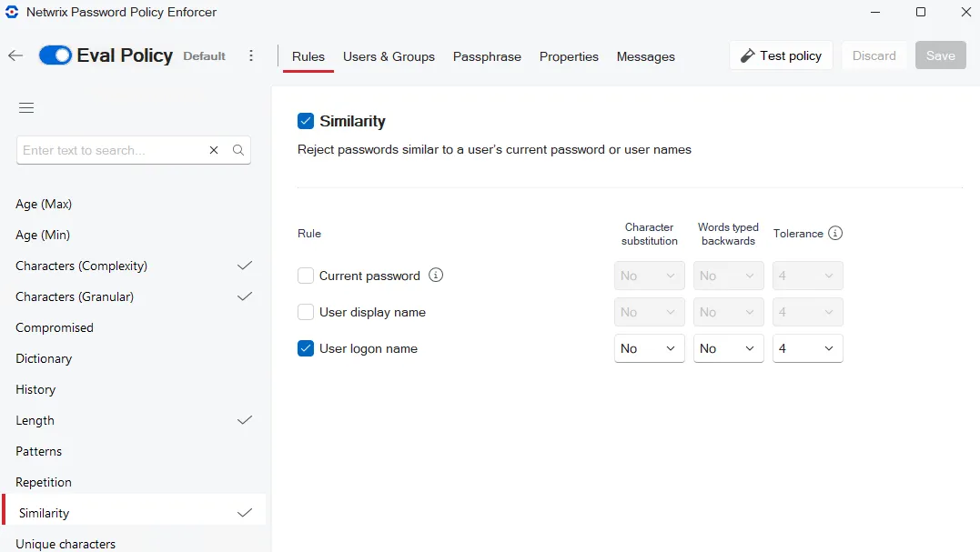Maximize the Password Policy Enforcer window
The height and width of the screenshot is (552, 980).
pos(921,12)
